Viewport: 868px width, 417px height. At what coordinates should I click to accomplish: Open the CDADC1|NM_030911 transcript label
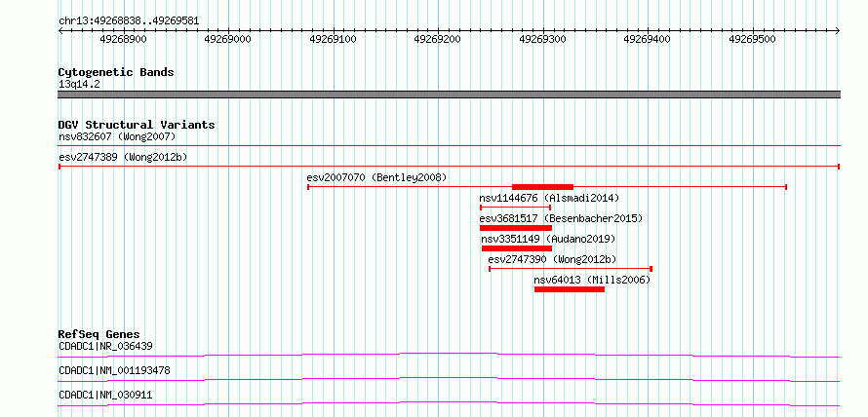click(x=105, y=395)
